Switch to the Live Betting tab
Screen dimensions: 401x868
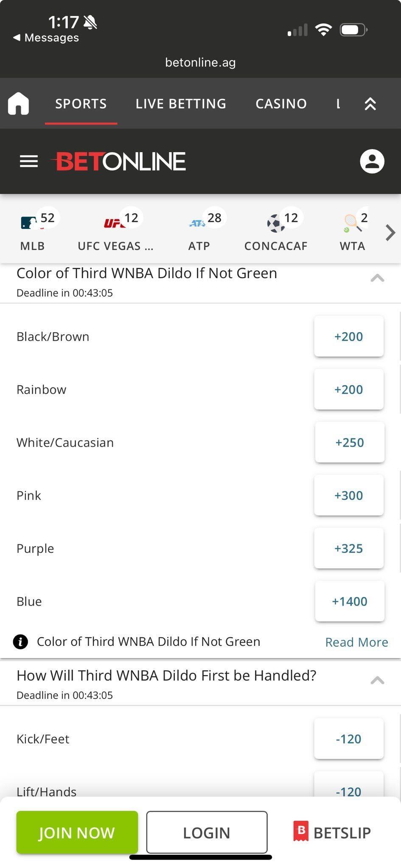[x=181, y=104]
